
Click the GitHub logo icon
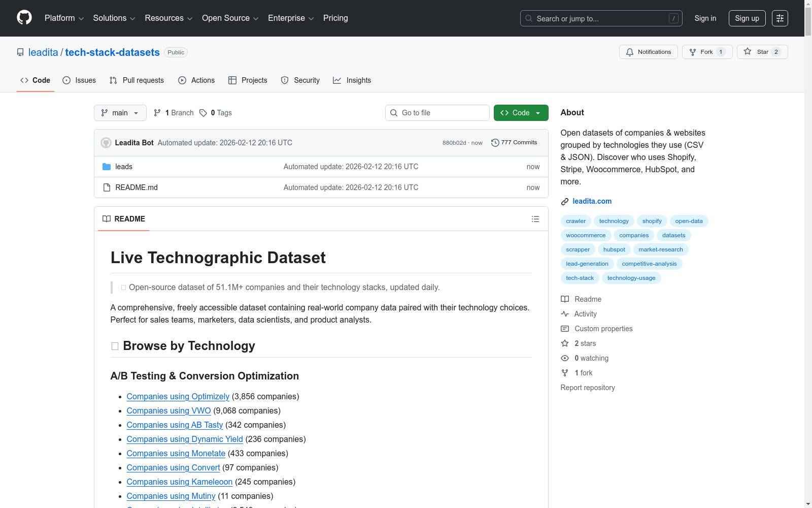[x=24, y=18]
